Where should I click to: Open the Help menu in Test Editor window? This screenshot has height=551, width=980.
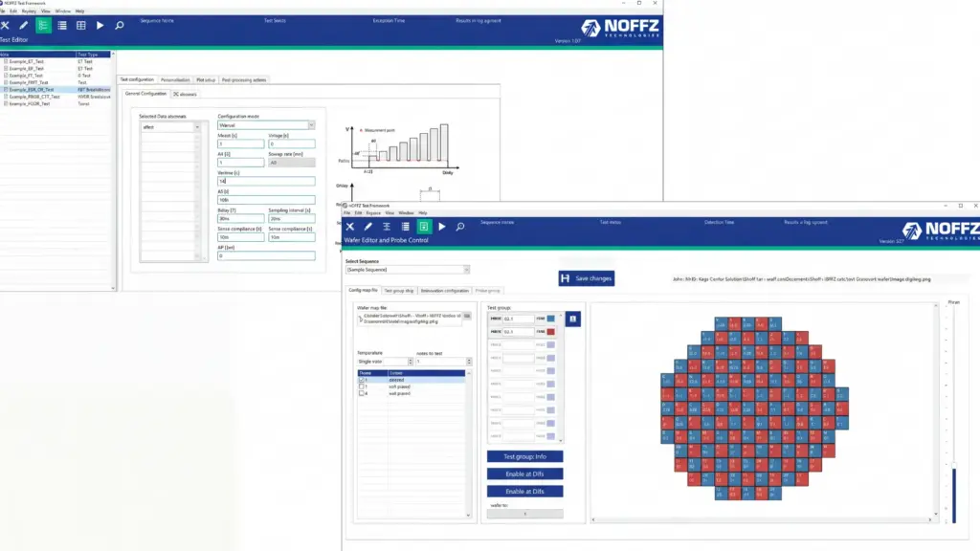[80, 11]
